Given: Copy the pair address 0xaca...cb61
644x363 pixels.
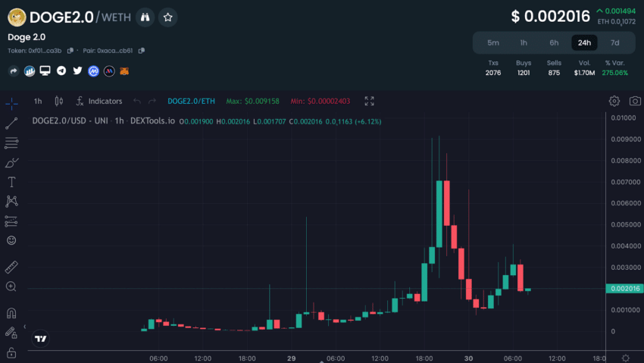Looking at the screenshot, I should 142,51.
